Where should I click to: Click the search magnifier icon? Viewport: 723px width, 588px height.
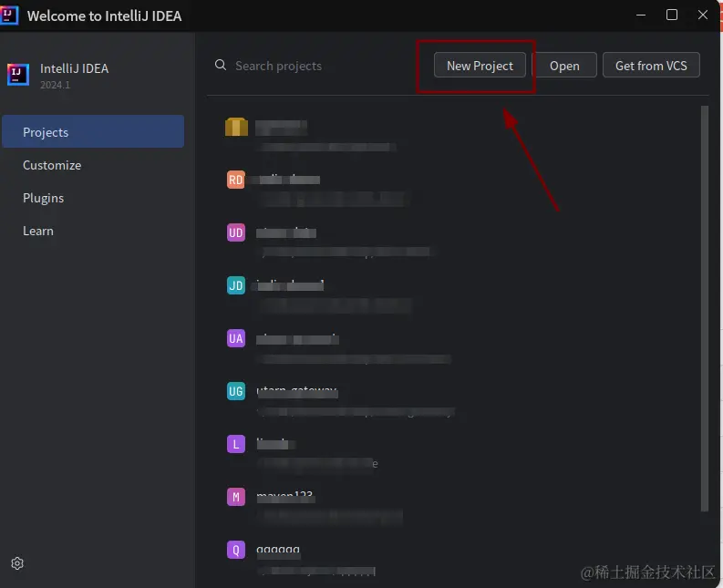pos(221,65)
